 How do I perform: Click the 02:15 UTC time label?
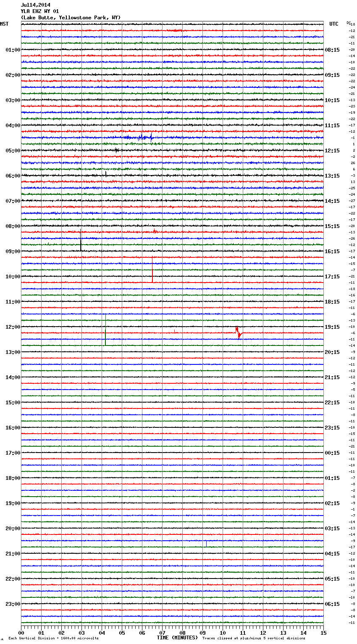tap(332, 503)
